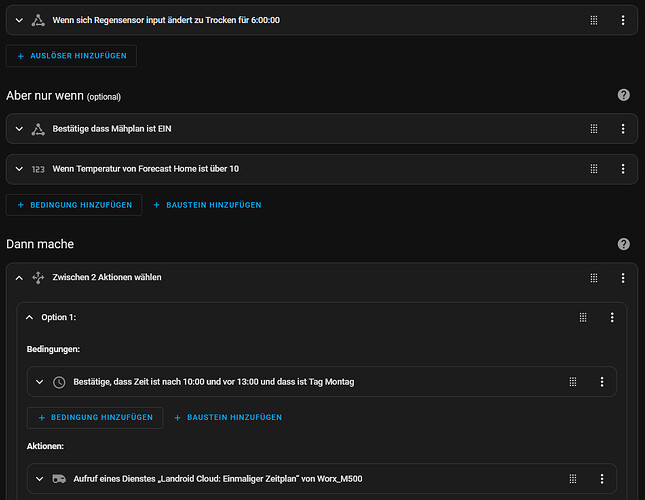Expand the Regensensor trigger row

[x=19, y=19]
